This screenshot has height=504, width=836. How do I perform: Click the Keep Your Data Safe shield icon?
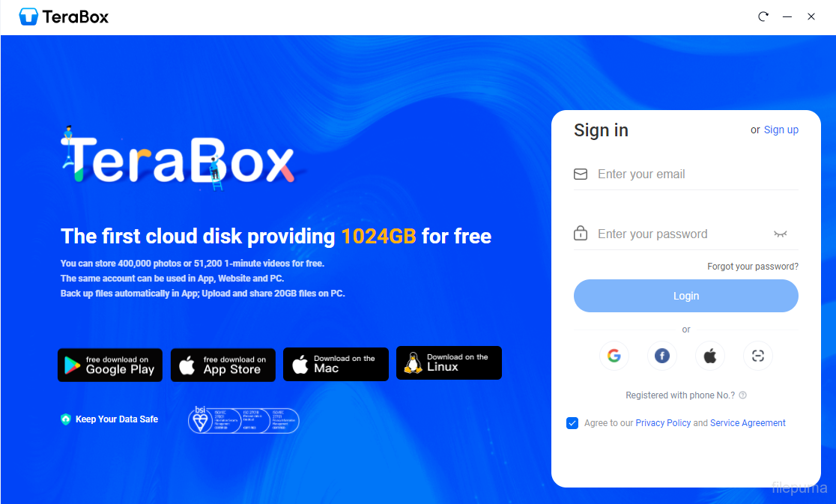pyautogui.click(x=66, y=419)
